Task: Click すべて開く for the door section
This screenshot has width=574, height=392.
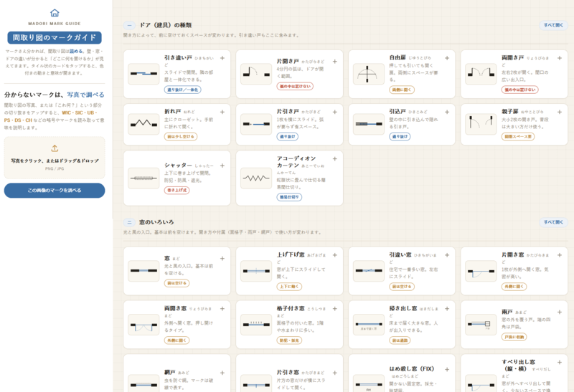Action: [x=553, y=25]
